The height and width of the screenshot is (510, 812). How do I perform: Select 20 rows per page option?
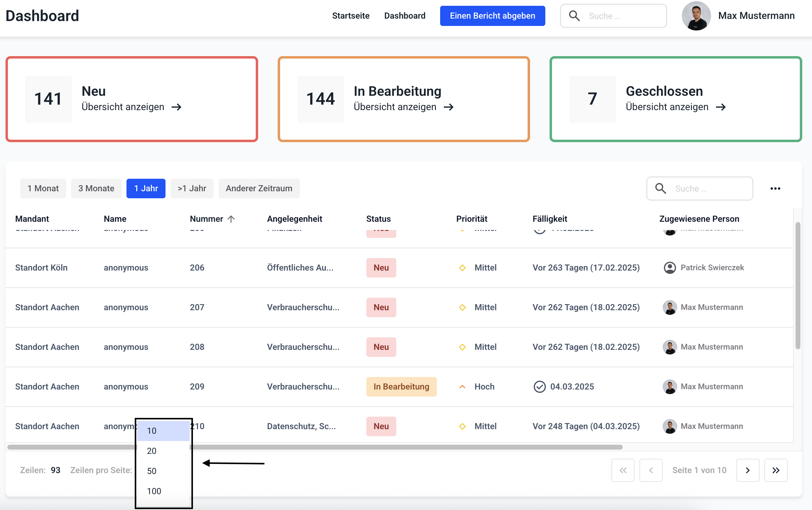coord(152,451)
